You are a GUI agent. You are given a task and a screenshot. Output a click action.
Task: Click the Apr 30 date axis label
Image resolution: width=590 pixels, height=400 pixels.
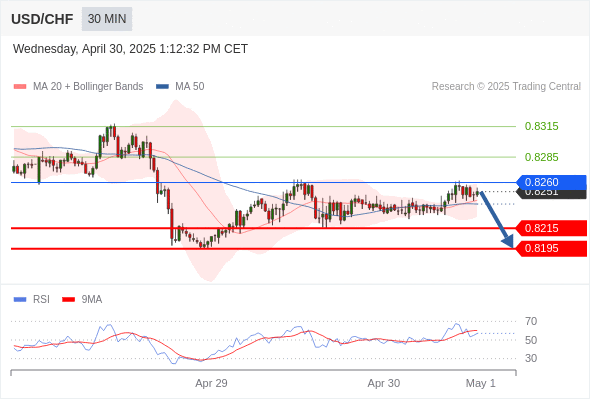pyautogui.click(x=383, y=383)
